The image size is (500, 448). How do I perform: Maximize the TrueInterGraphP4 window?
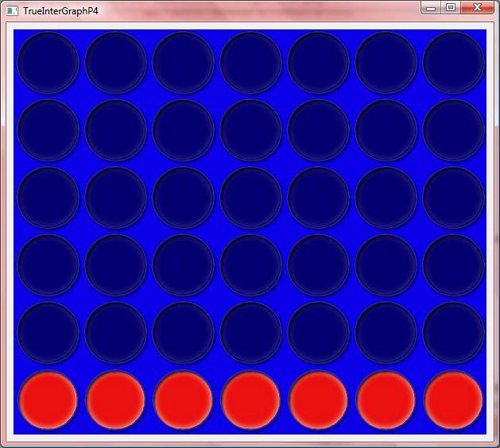coord(451,8)
